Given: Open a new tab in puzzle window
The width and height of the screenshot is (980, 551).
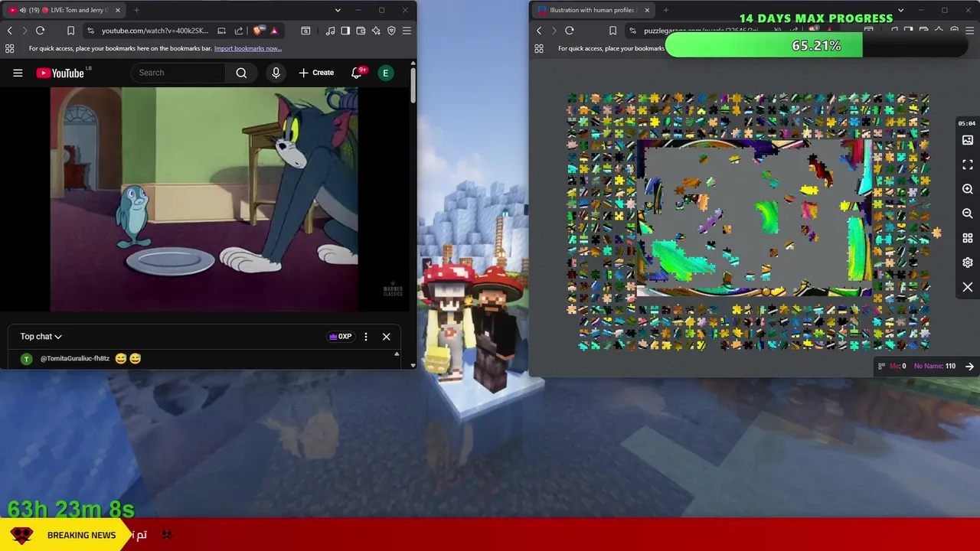Looking at the screenshot, I should tap(665, 10).
